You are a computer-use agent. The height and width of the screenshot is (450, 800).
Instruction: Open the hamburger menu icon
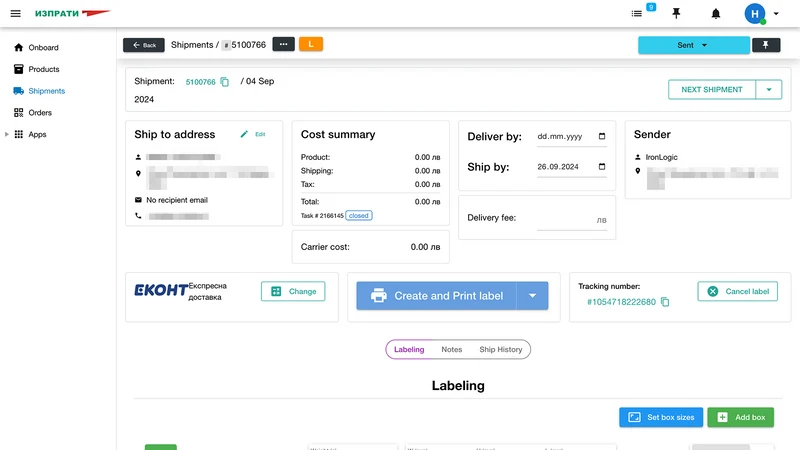tap(15, 13)
